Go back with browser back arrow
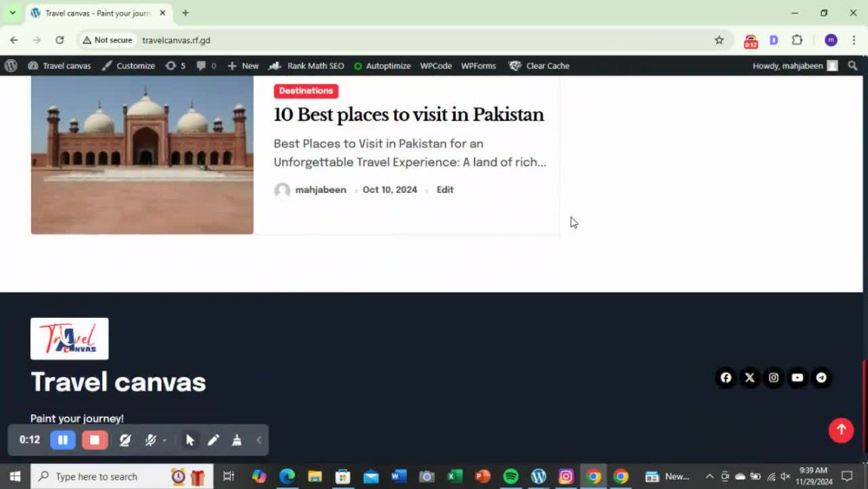 14,40
